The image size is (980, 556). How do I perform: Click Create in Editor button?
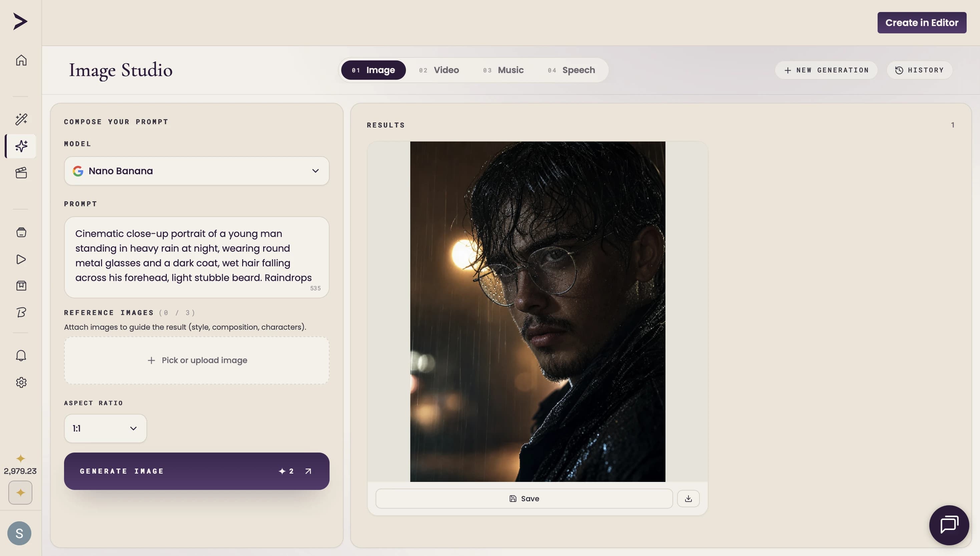tap(922, 23)
